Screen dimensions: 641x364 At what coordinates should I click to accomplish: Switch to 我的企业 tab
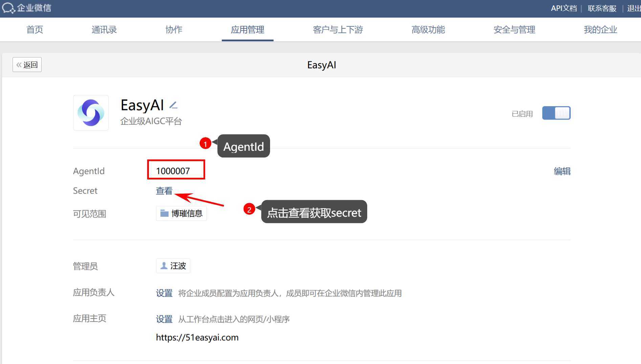point(600,30)
